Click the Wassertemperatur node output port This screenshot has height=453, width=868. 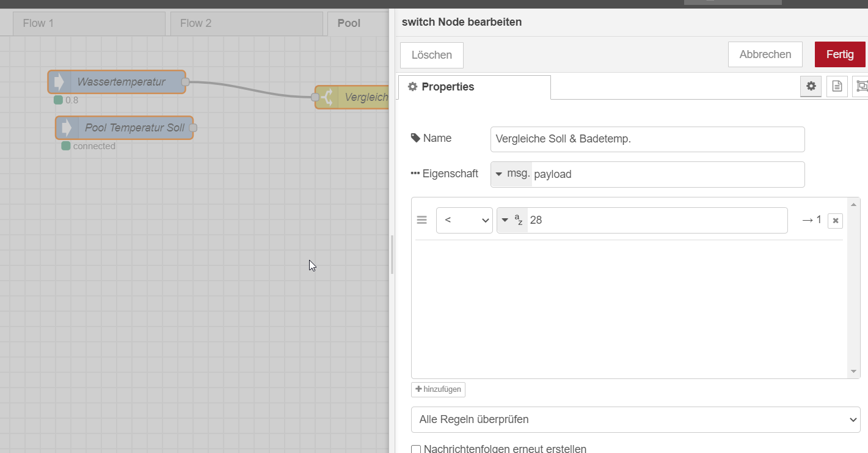(185, 82)
